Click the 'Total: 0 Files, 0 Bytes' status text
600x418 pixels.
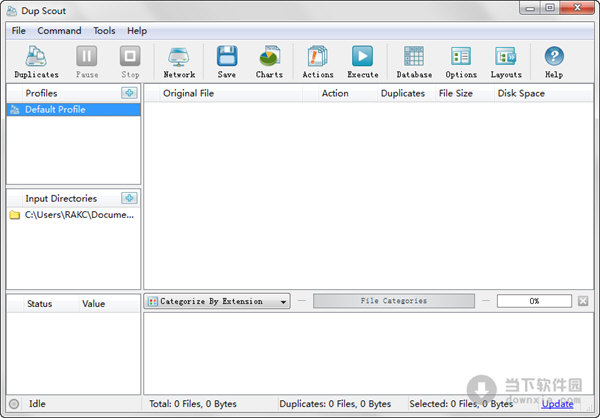tap(193, 404)
